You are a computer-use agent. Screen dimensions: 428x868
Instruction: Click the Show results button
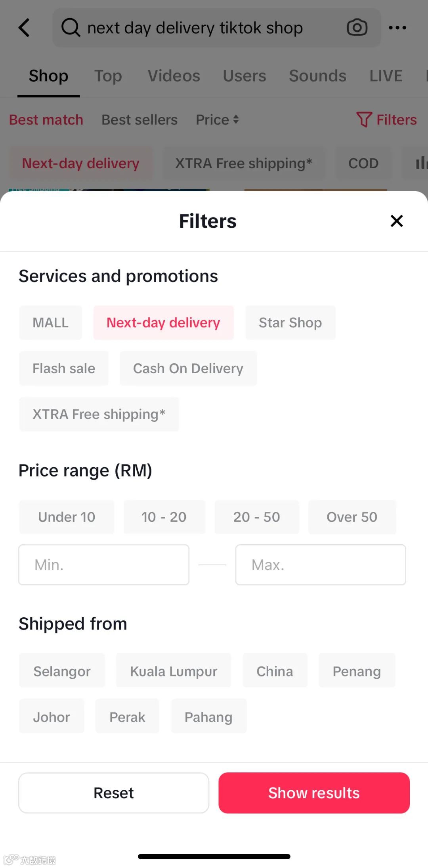tap(314, 793)
